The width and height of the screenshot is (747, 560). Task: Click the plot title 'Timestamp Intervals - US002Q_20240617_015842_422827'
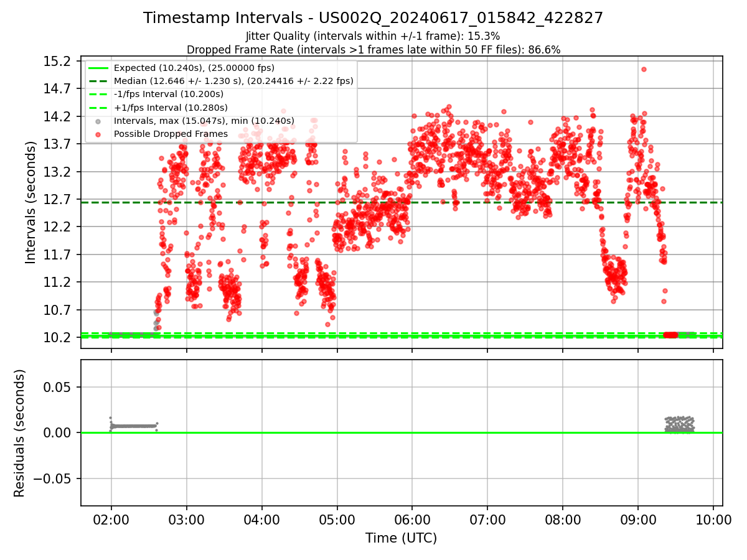[374, 18]
